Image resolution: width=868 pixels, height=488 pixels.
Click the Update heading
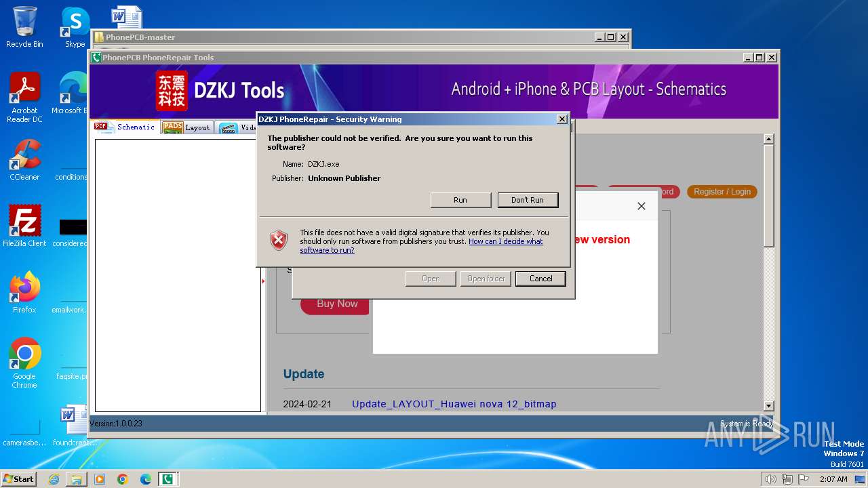(304, 374)
